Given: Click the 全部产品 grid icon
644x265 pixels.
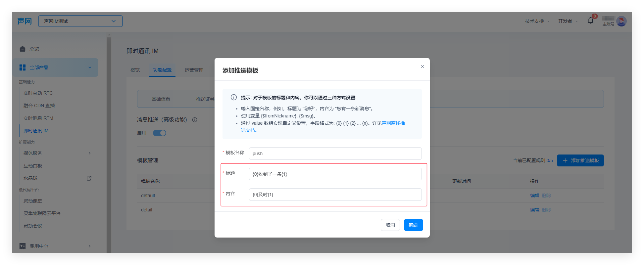Looking at the screenshot, I should (x=23, y=67).
